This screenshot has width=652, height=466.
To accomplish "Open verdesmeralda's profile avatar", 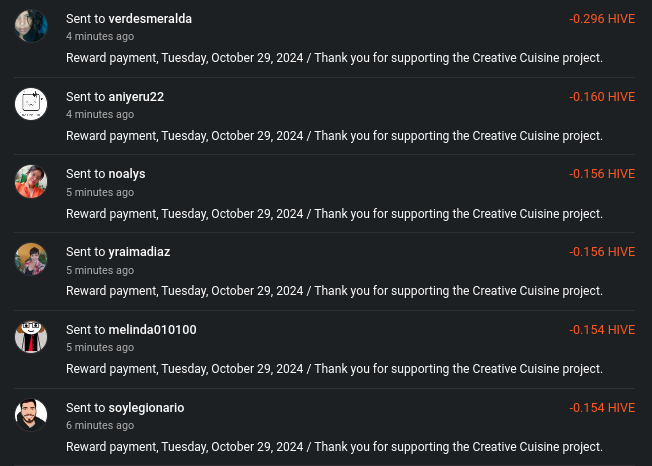I will pos(31,26).
